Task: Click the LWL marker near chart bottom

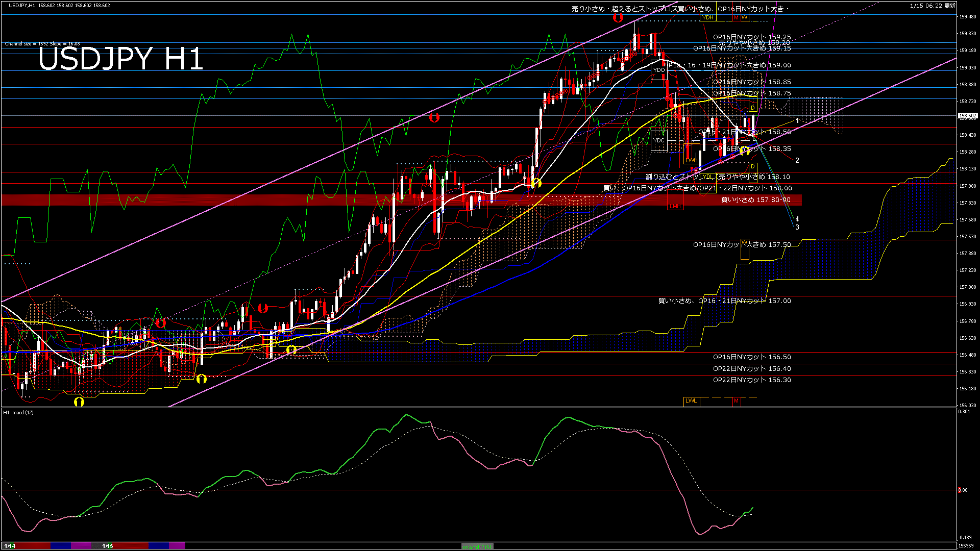Action: [x=691, y=401]
